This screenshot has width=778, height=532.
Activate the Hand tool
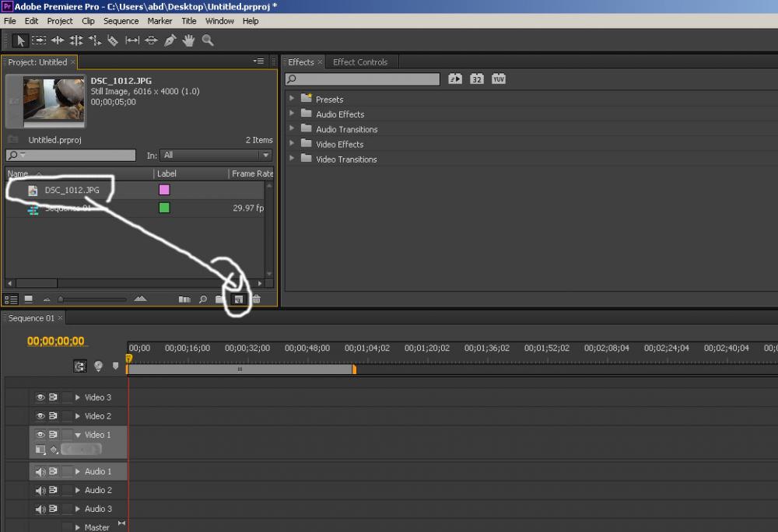pos(188,40)
